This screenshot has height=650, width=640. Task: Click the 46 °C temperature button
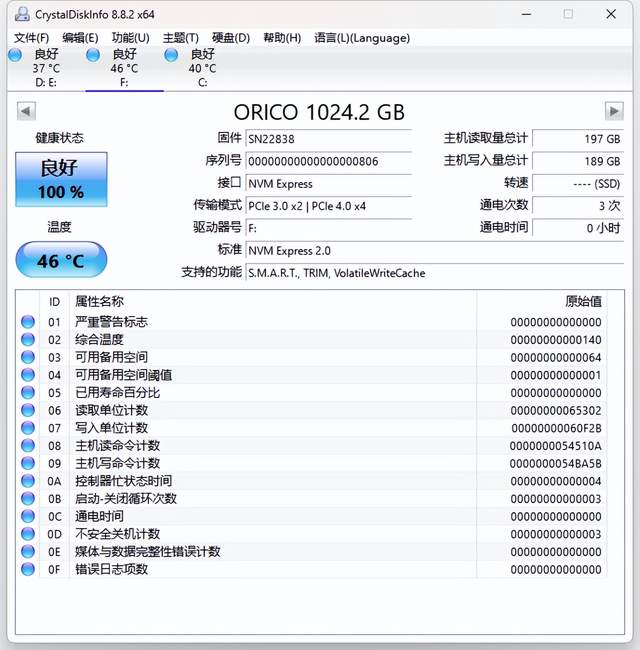[61, 260]
